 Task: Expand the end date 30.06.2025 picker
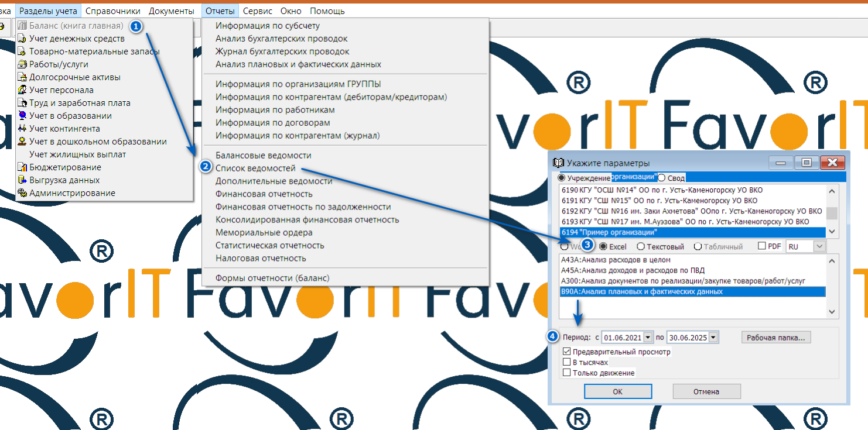pyautogui.click(x=713, y=338)
